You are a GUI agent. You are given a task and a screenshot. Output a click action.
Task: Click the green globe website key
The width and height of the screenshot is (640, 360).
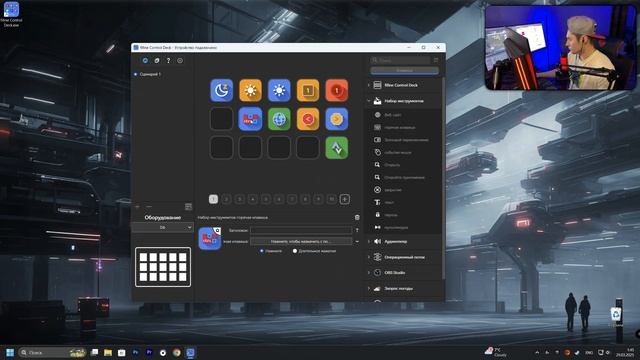click(x=279, y=119)
